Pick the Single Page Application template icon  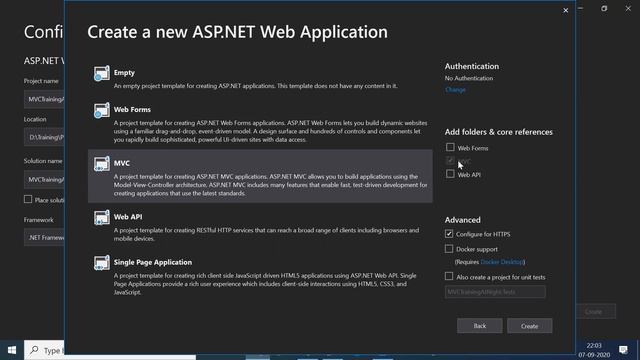[102, 263]
